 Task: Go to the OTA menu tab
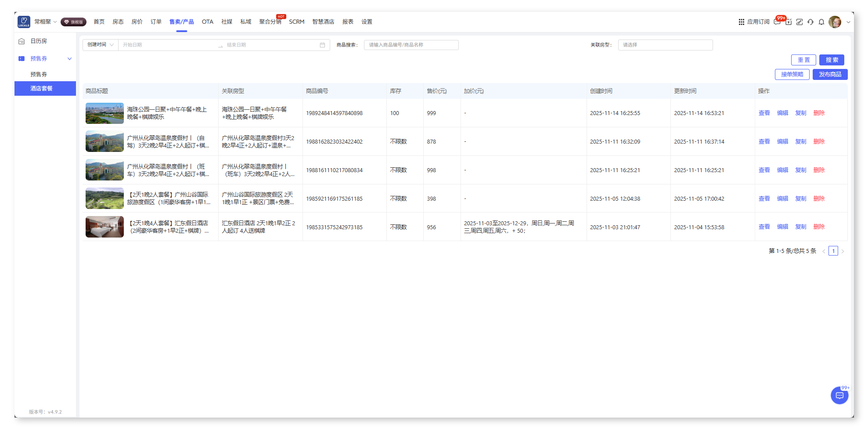click(x=207, y=22)
